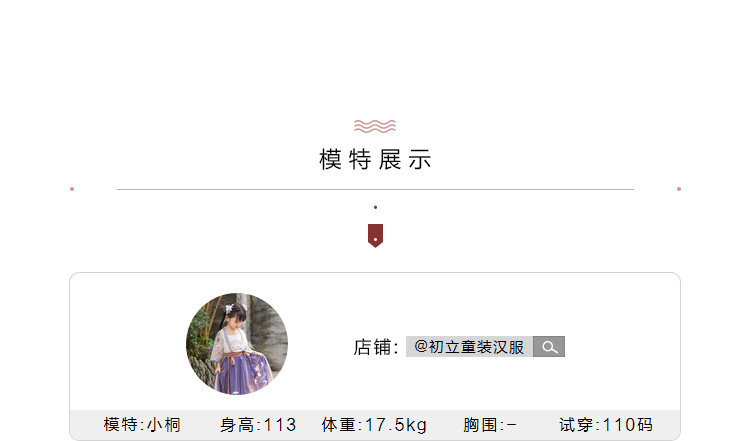Image resolution: width=750 pixels, height=441 pixels.
Task: Click the pink dot left of divider
Action: click(72, 189)
